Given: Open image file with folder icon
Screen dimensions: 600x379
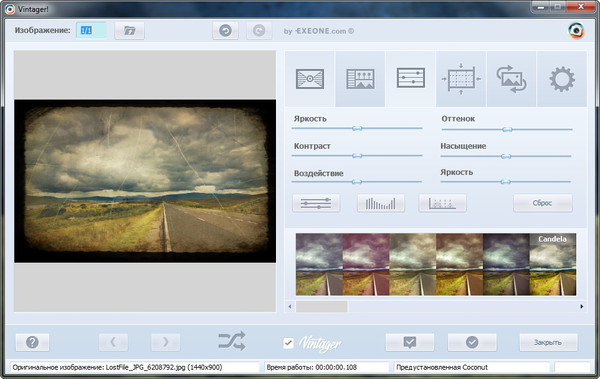Looking at the screenshot, I should pyautogui.click(x=129, y=31).
